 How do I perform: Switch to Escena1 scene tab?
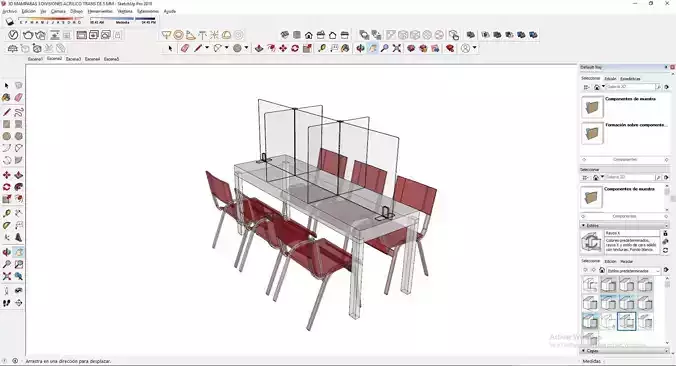point(35,59)
